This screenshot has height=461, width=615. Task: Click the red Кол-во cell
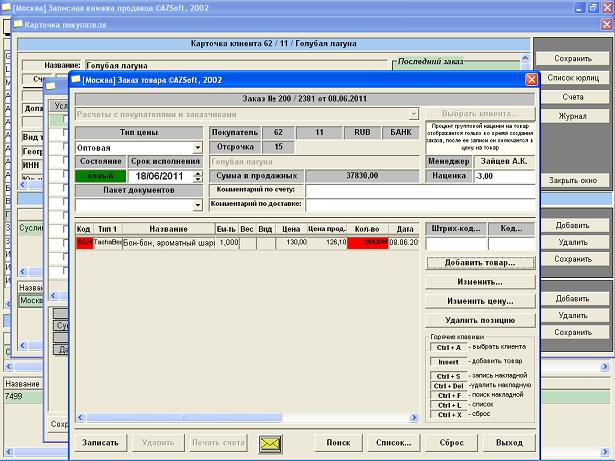[368, 243]
